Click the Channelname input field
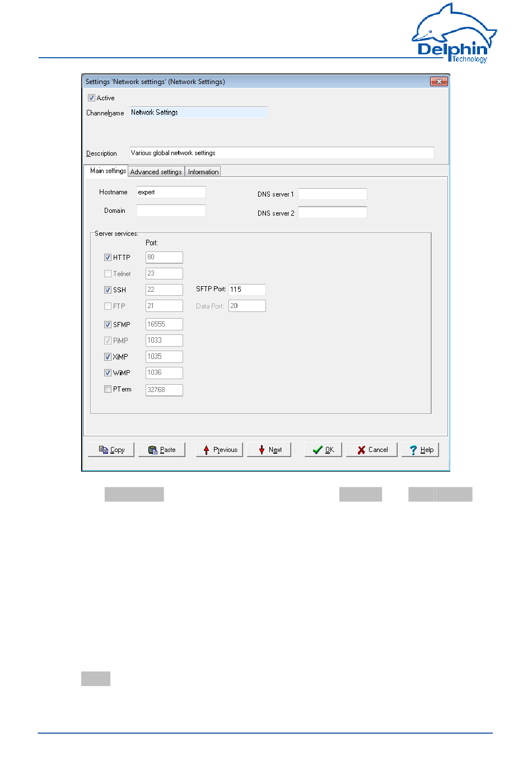Screen dimensions: 532x760 point(199,113)
